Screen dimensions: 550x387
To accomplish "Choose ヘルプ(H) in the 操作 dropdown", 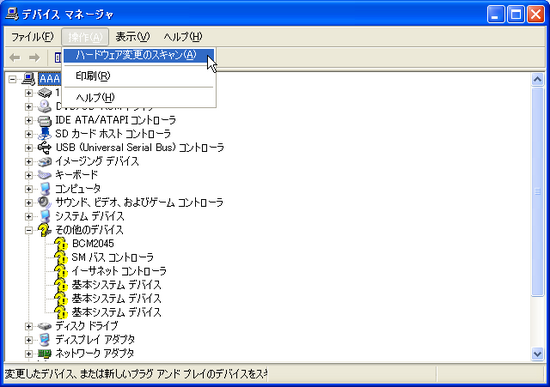I will [x=139, y=97].
